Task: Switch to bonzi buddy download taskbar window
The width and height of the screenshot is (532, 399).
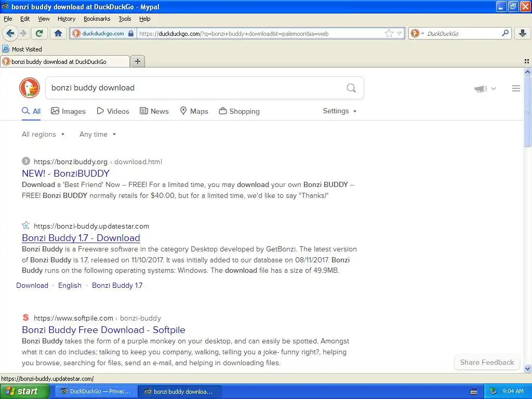Action: (180, 392)
